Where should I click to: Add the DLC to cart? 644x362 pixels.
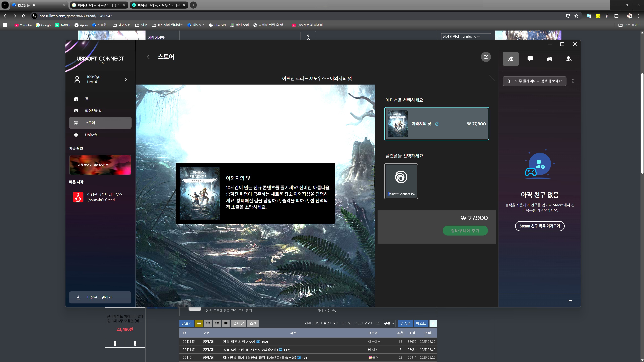465,230
